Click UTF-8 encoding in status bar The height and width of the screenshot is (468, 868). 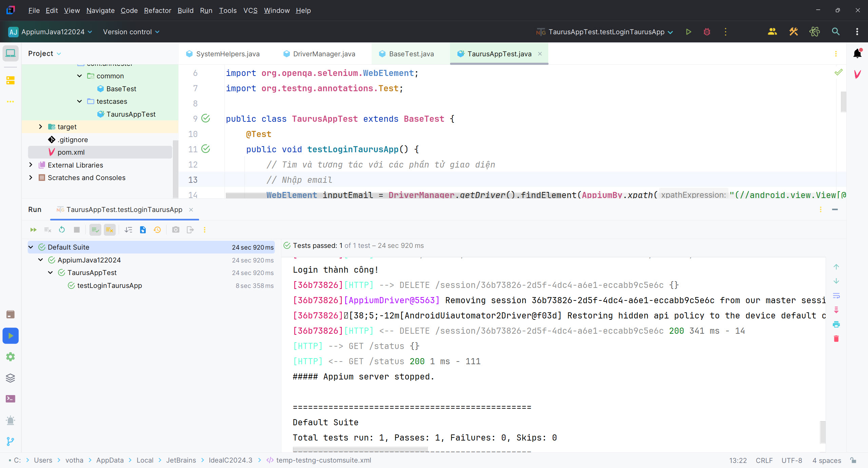tap(792, 460)
